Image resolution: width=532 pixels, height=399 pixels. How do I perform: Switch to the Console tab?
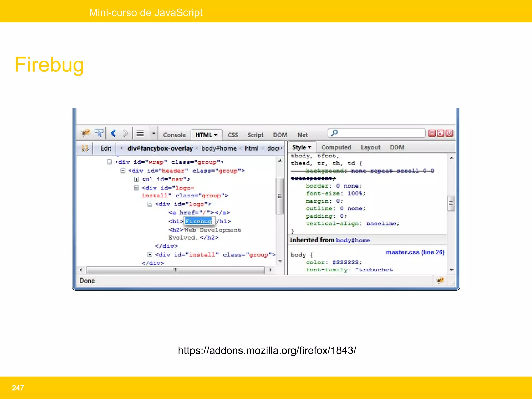174,135
